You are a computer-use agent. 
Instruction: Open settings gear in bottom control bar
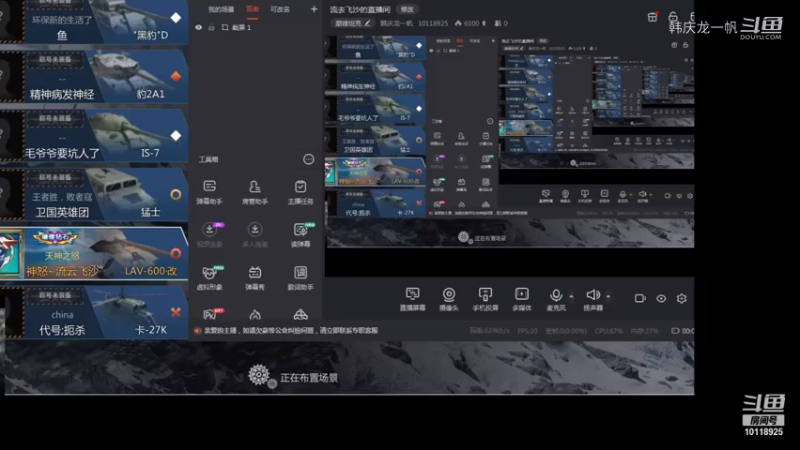682,298
